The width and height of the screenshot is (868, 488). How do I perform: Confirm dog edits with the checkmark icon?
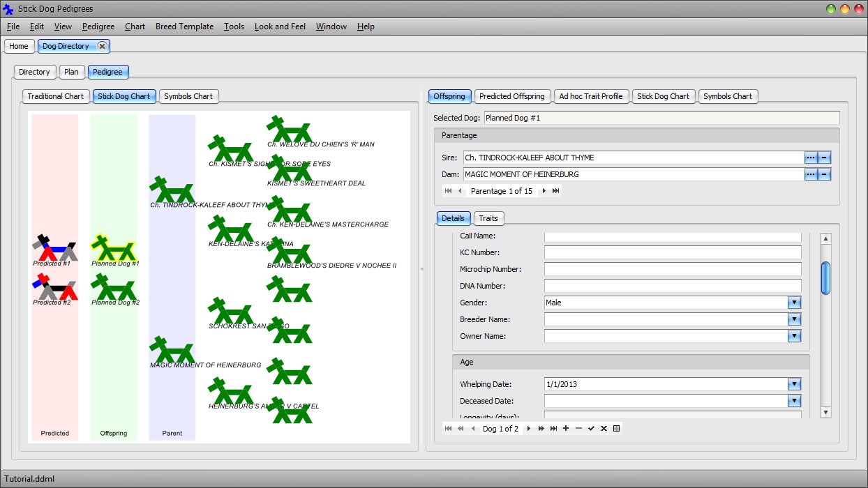pos(591,429)
